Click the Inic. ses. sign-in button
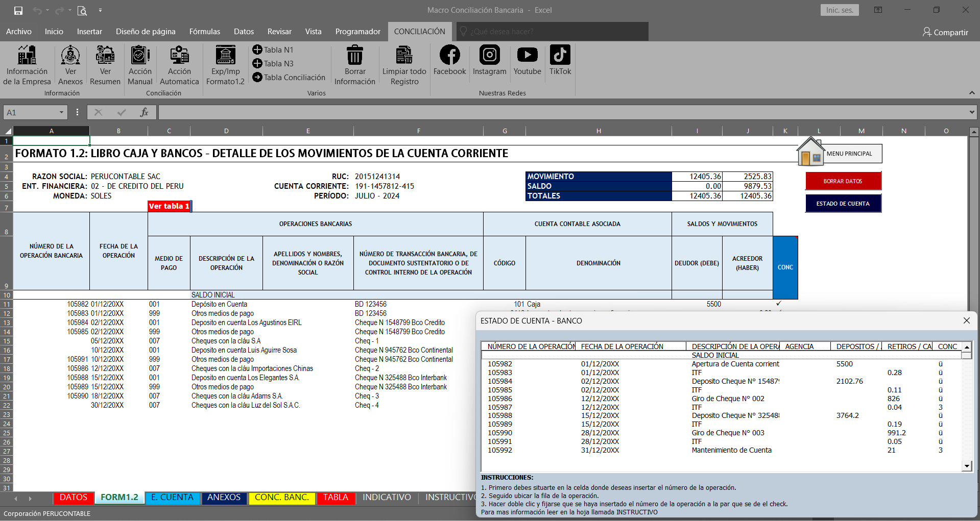The image size is (980, 521). point(840,10)
